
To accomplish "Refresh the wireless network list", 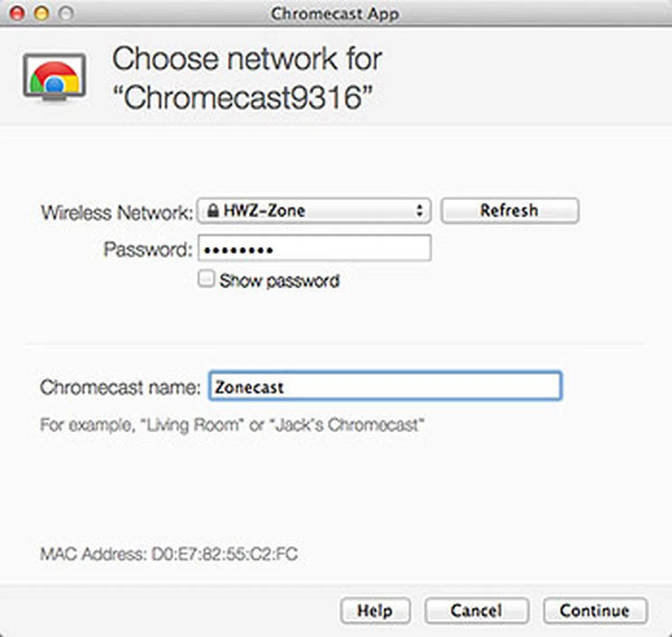I will pos(510,211).
